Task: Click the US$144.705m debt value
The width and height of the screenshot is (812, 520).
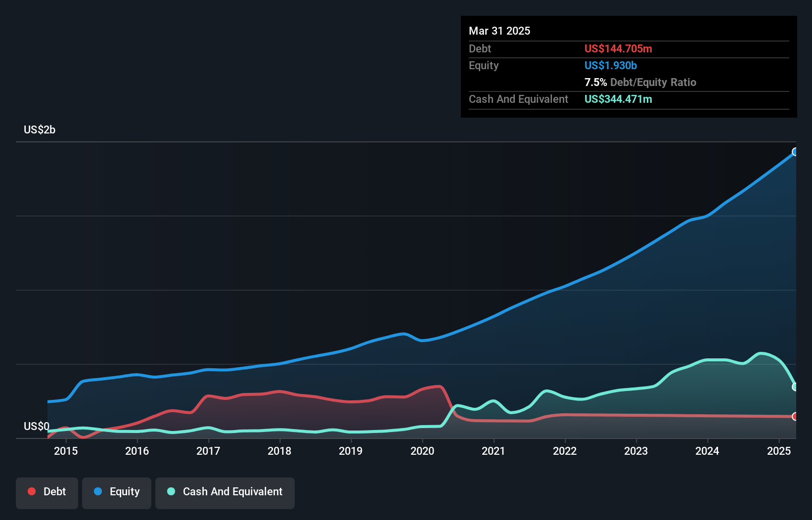Action: pyautogui.click(x=618, y=49)
